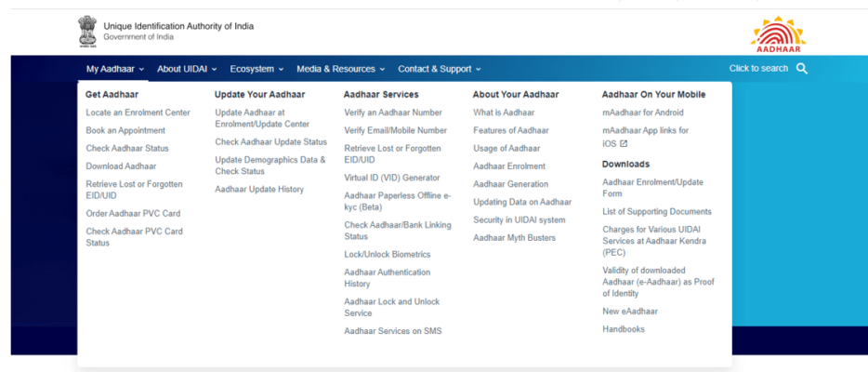This screenshot has height=372, width=868.
Task: Open Virtual ID (VID) Generator
Action: [391, 178]
